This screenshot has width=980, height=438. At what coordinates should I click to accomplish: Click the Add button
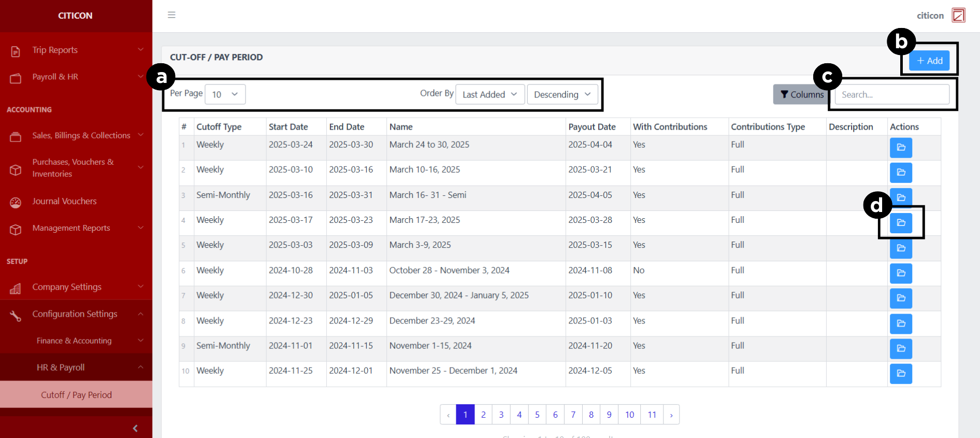929,61
